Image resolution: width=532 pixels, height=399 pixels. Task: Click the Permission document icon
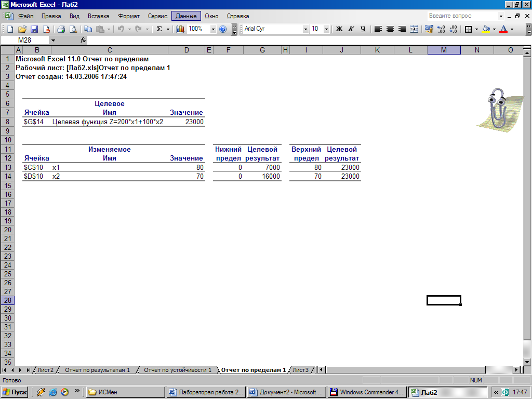(46, 29)
